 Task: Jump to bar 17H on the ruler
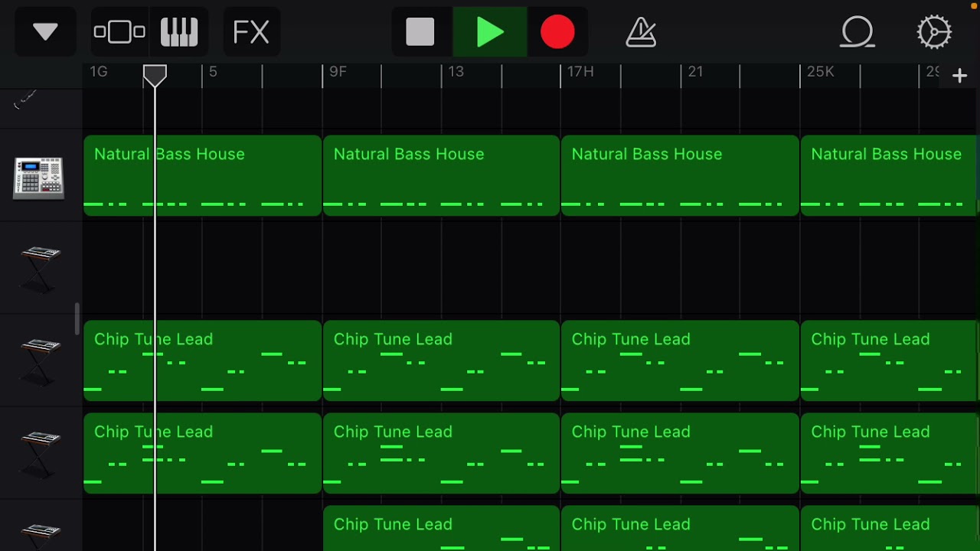[580, 71]
